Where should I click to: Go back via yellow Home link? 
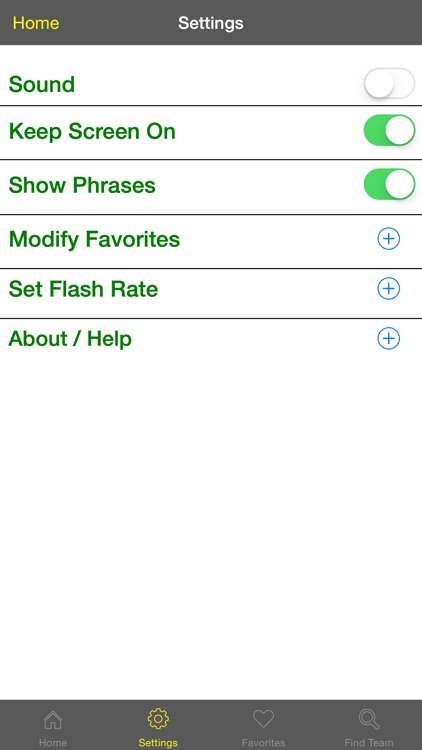(36, 23)
